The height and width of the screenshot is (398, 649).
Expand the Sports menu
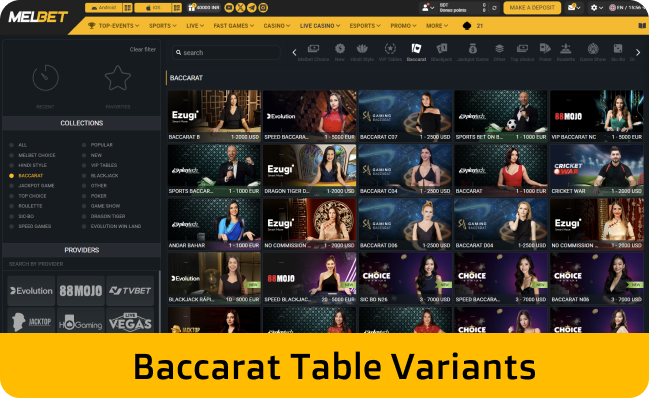click(163, 26)
